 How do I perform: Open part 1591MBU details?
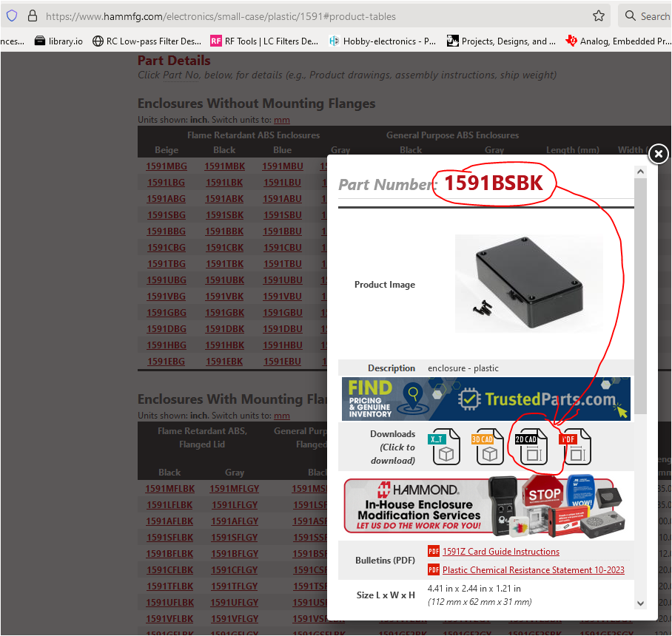(283, 166)
